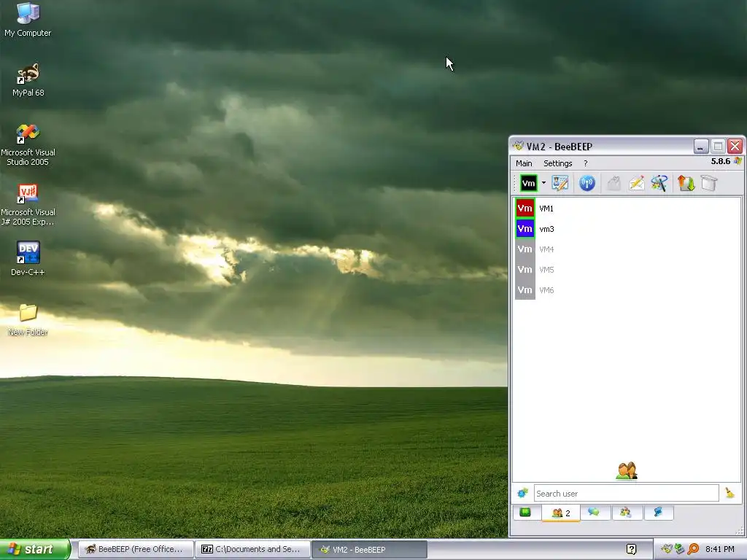Open the ? help menu

coord(586,163)
